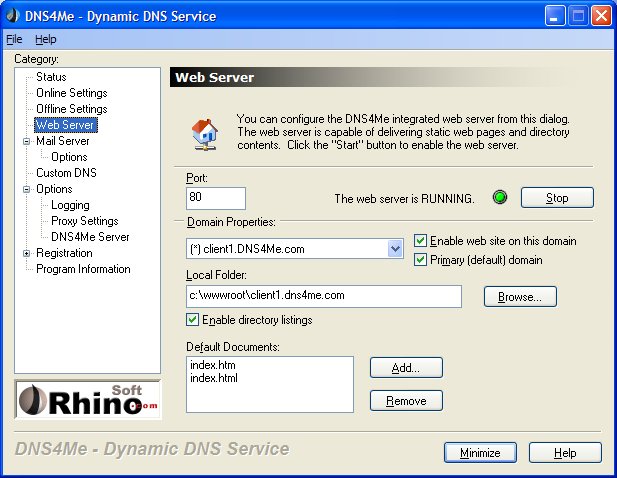
Task: Open the Help menu in the menu bar
Action: (x=46, y=39)
